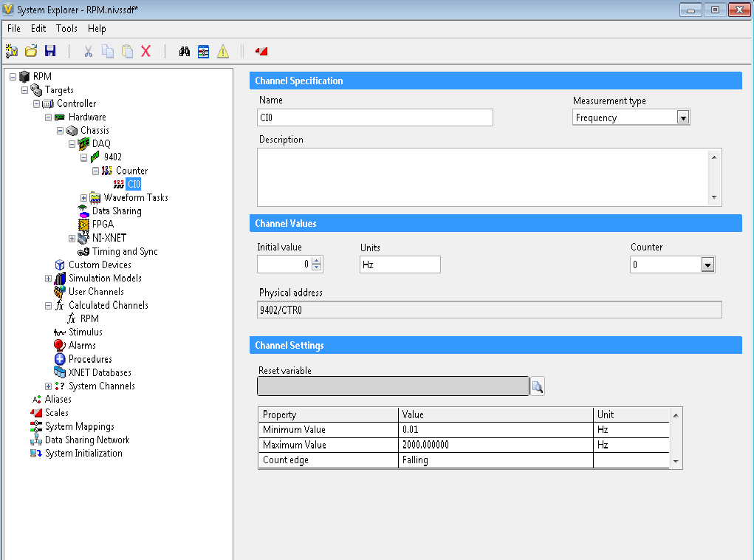The width and height of the screenshot is (754, 560).
Task: Click the Stimulus waveform icon
Action: pyautogui.click(x=60, y=332)
